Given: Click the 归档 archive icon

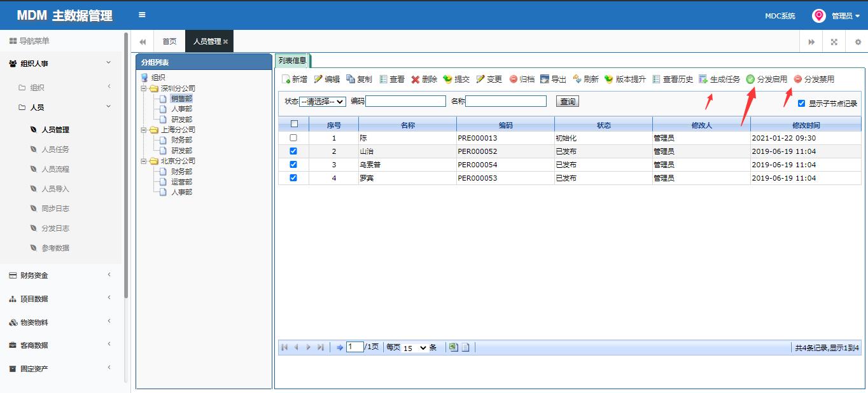Looking at the screenshot, I should coord(513,79).
